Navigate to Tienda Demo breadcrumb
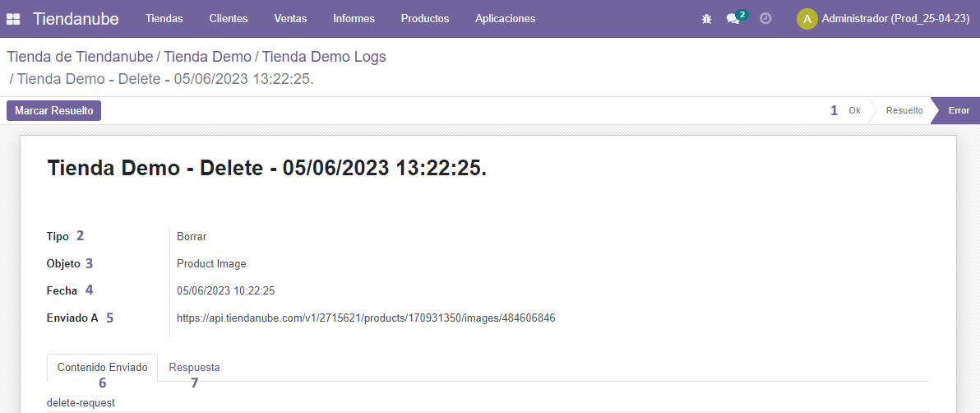 point(207,57)
